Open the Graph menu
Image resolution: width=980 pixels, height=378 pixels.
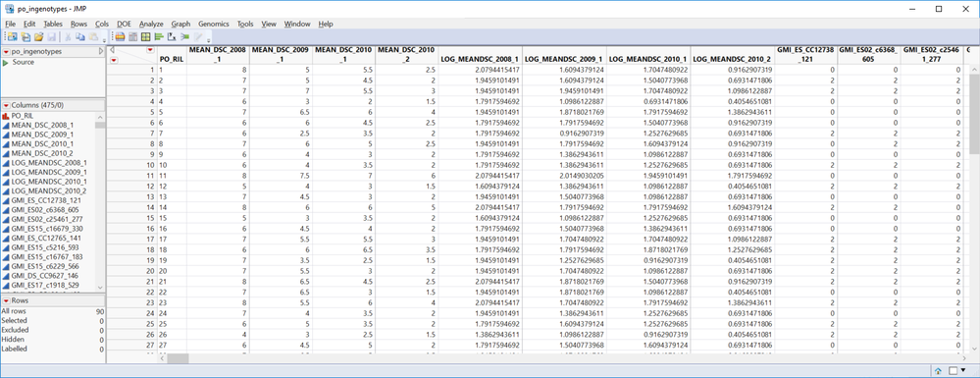(x=181, y=24)
